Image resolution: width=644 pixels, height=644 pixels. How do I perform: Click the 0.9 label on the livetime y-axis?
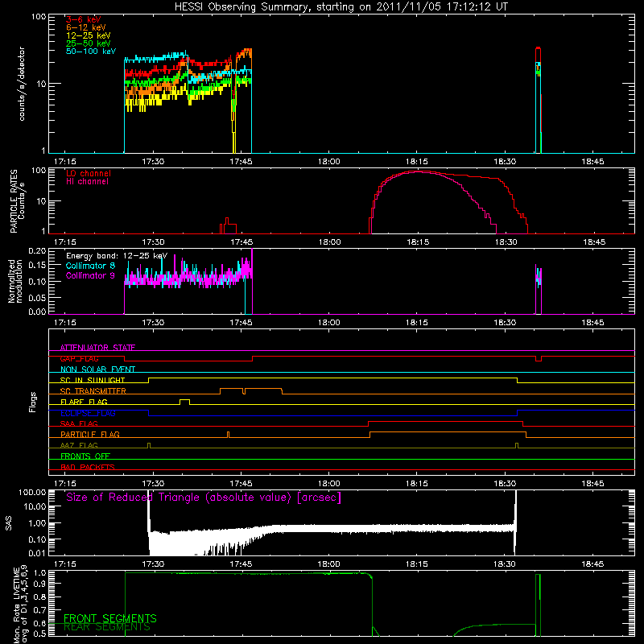pos(40,584)
